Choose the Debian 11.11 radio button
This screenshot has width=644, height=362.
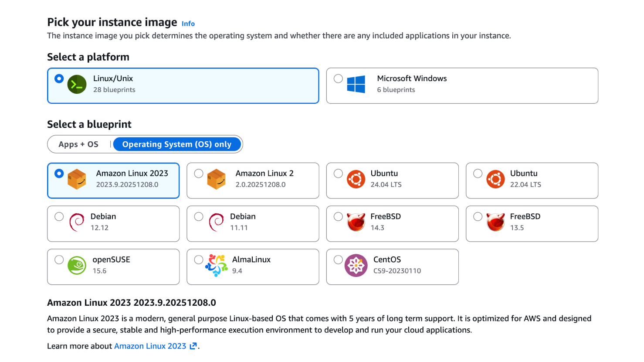pos(199,217)
